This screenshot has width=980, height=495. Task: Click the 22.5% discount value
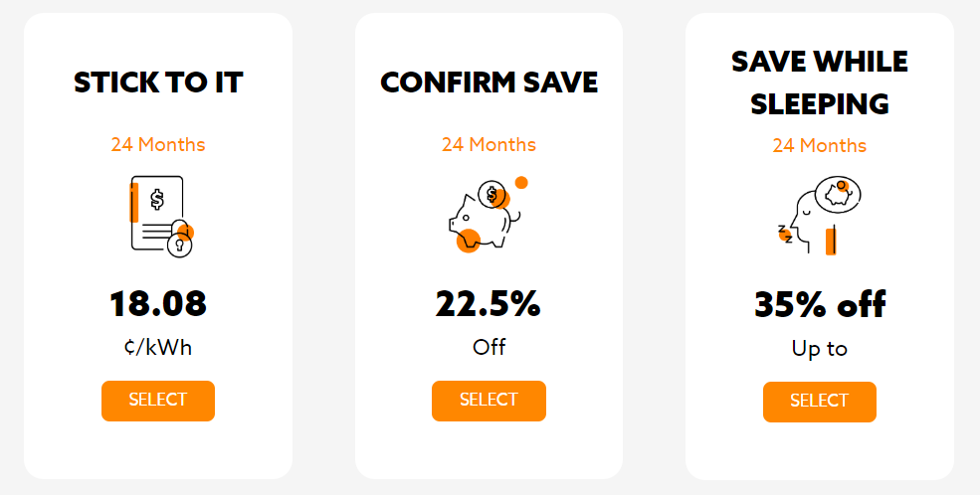[x=489, y=304]
